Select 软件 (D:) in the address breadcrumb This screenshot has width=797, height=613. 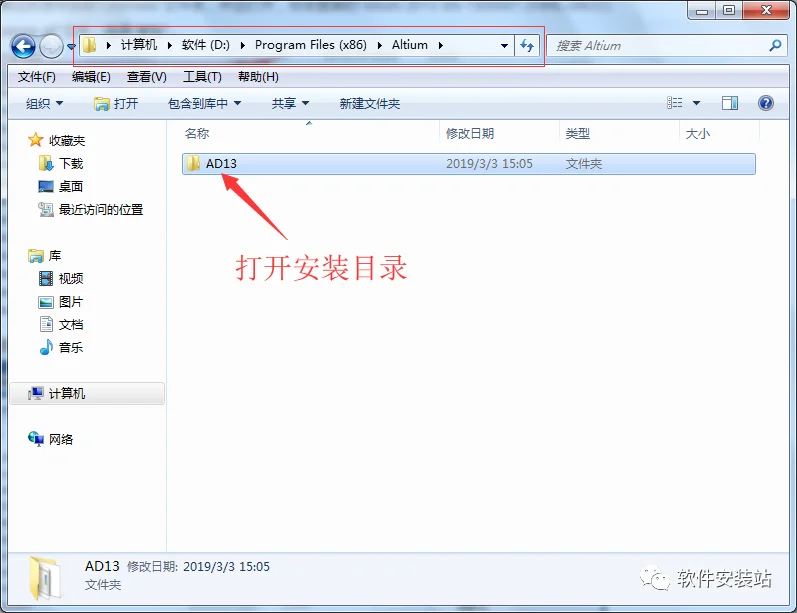(206, 45)
